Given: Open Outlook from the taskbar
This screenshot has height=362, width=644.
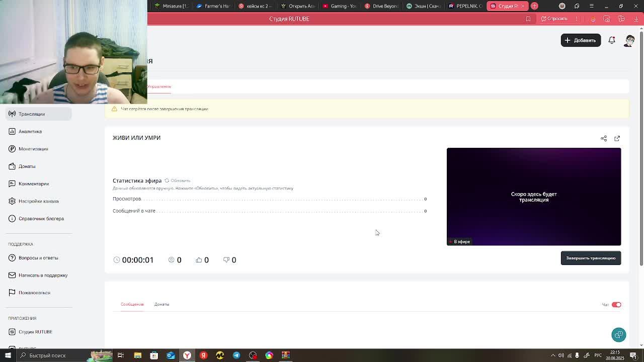Looking at the screenshot, I should pos(171,355).
